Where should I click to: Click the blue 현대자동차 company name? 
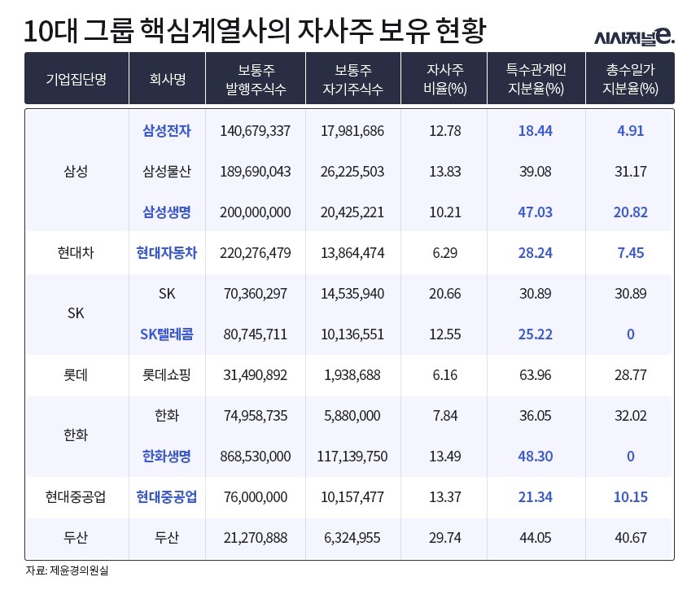(167, 253)
